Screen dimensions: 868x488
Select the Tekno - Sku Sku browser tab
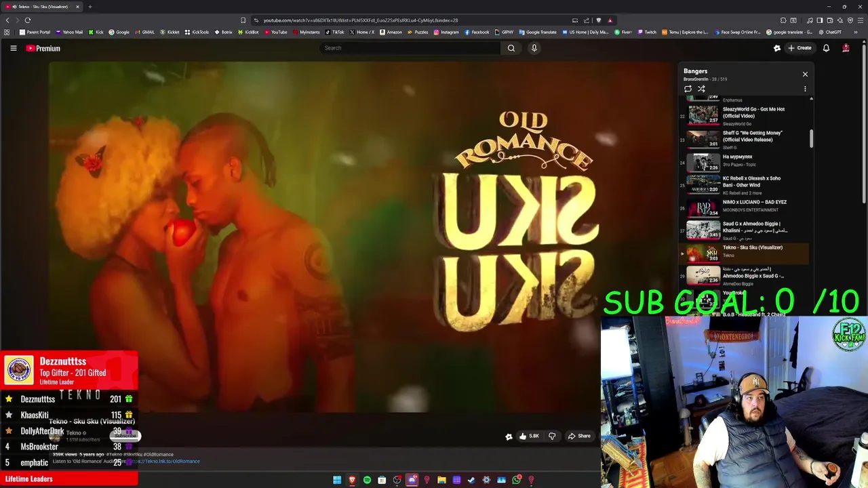[42, 7]
